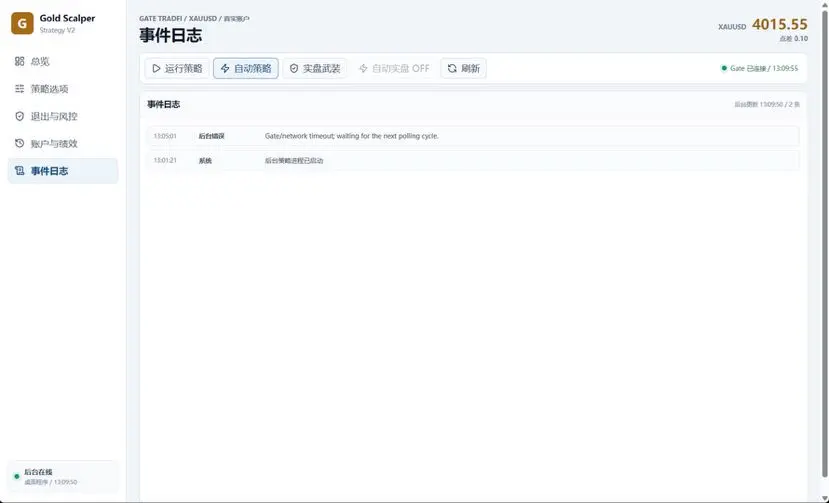
Task: Click the 实盘武装 live arming button
Action: [x=315, y=68]
